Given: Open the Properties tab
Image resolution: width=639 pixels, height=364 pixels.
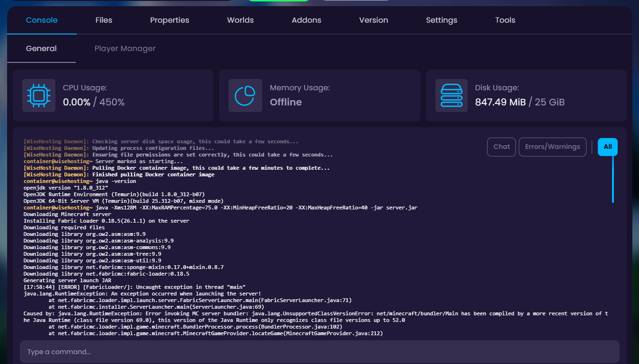Looking at the screenshot, I should coord(169,20).
